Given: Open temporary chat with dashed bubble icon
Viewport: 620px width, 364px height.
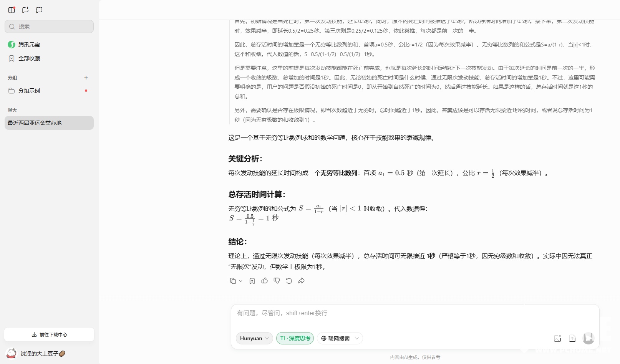Looking at the screenshot, I should [39, 10].
